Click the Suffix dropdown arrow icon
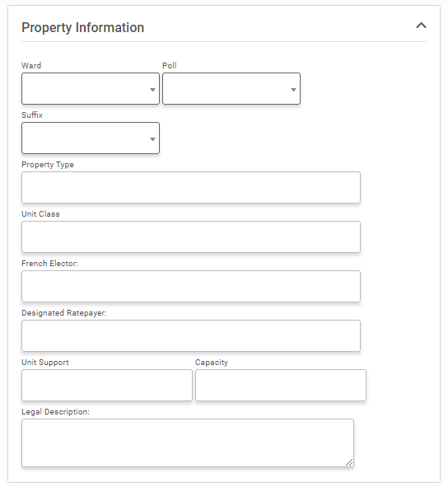Screen dimensions: 448x487 [x=152, y=139]
